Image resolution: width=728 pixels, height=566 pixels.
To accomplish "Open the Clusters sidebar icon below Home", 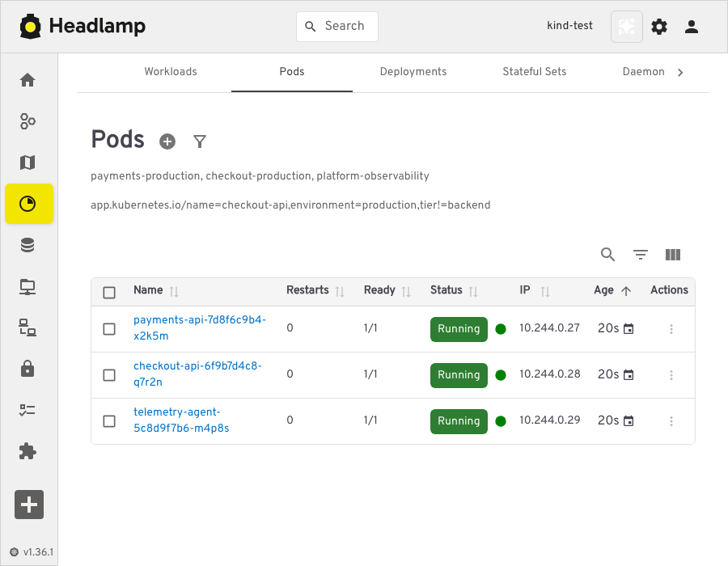I will pos(28,121).
